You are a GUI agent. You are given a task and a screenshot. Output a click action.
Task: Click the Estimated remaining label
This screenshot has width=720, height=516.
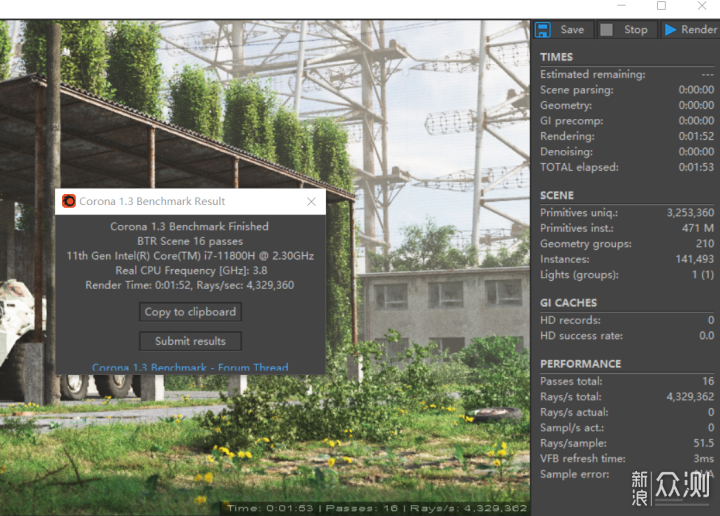(592, 74)
